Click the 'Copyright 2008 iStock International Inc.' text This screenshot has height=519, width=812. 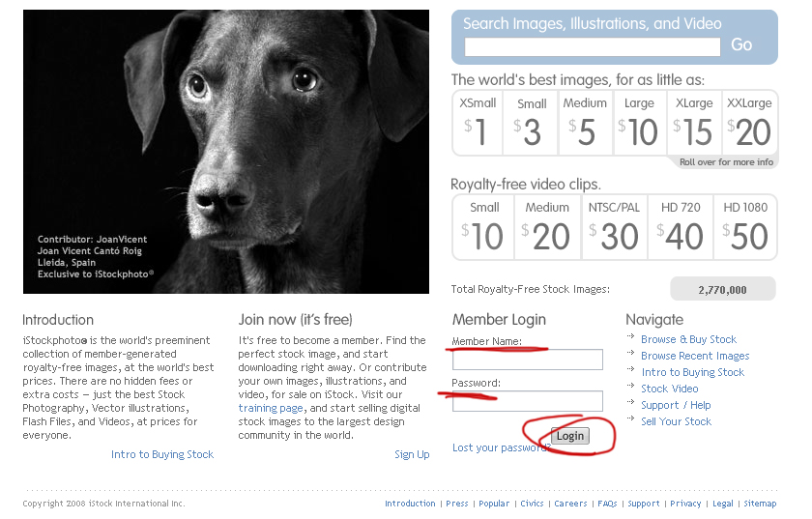(103, 504)
